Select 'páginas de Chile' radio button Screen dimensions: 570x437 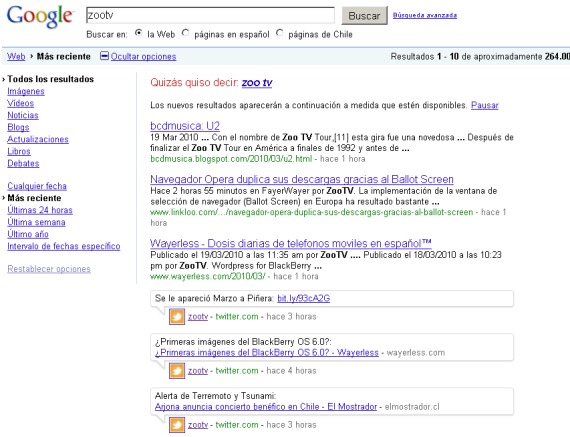[280, 33]
